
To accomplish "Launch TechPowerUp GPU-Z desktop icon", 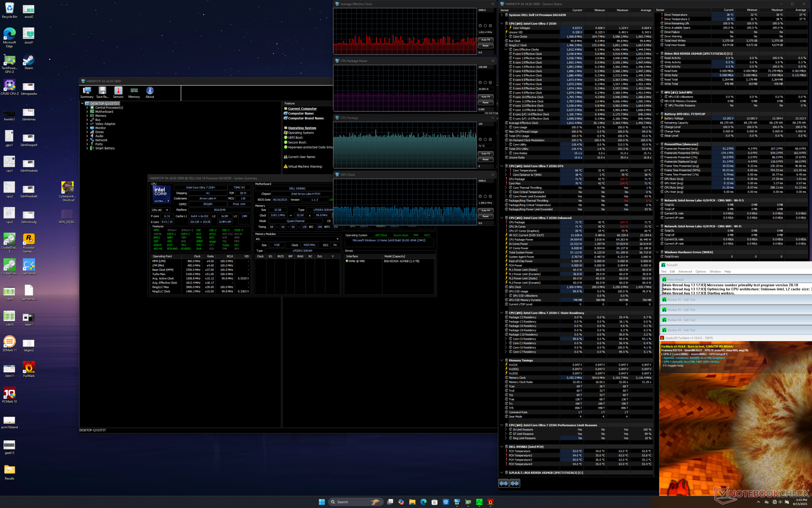I will (9, 63).
